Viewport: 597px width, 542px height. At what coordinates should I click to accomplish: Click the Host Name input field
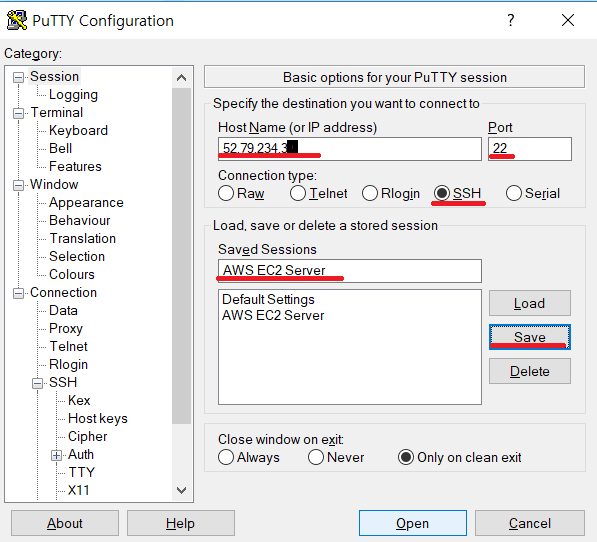click(x=350, y=148)
